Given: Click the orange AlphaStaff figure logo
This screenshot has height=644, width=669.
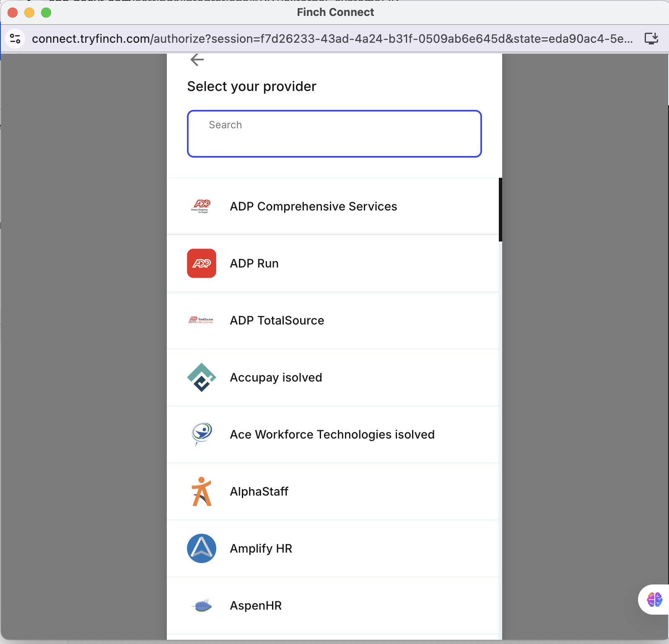Looking at the screenshot, I should (201, 491).
